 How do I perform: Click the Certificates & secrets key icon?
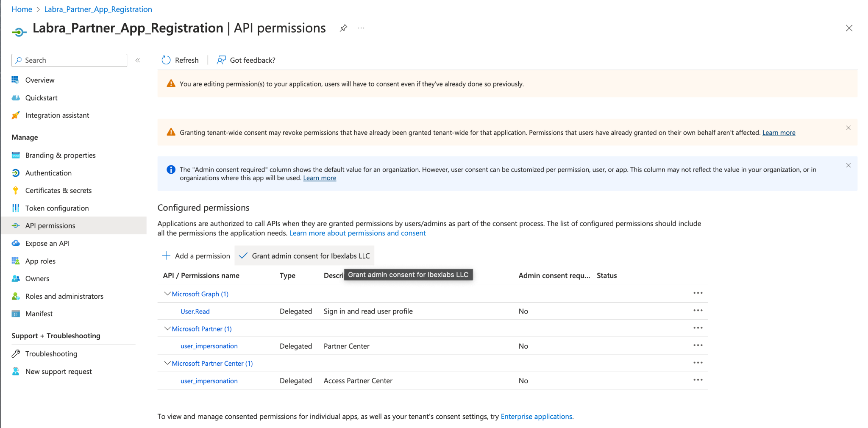(16, 190)
